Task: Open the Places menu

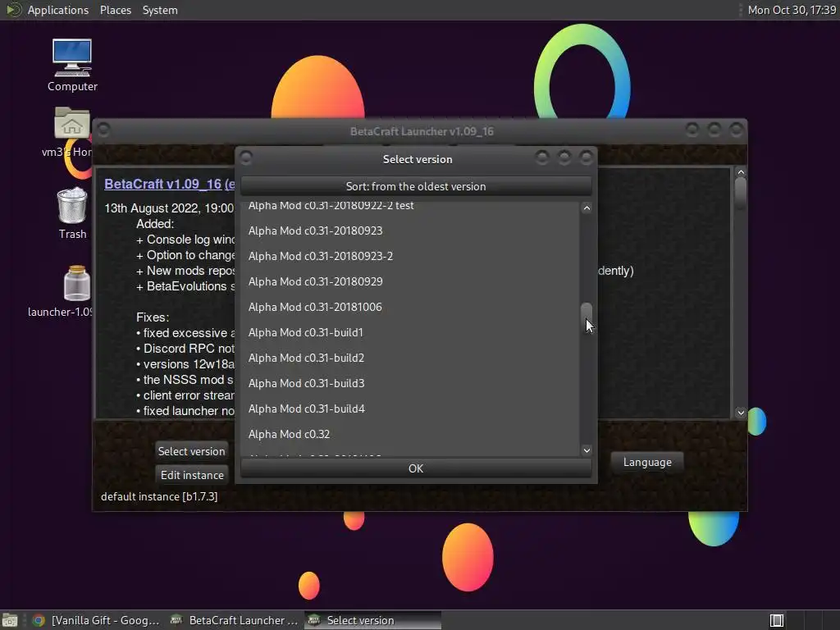Action: click(x=115, y=10)
